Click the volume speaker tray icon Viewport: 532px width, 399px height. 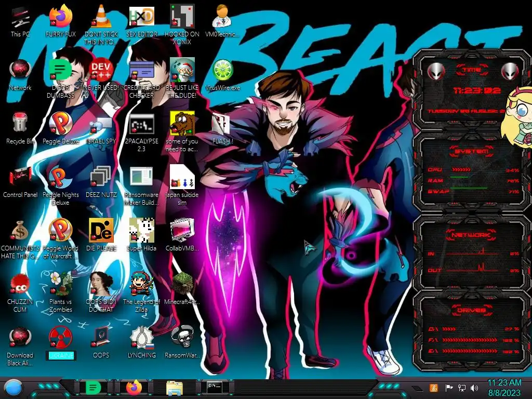pos(474,388)
